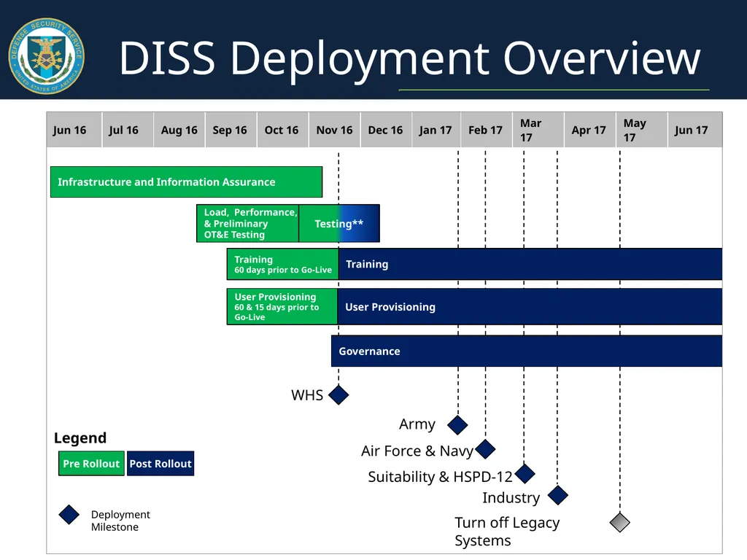The height and width of the screenshot is (560, 747).
Task: Select green Training 60 days prior bar
Action: [282, 264]
